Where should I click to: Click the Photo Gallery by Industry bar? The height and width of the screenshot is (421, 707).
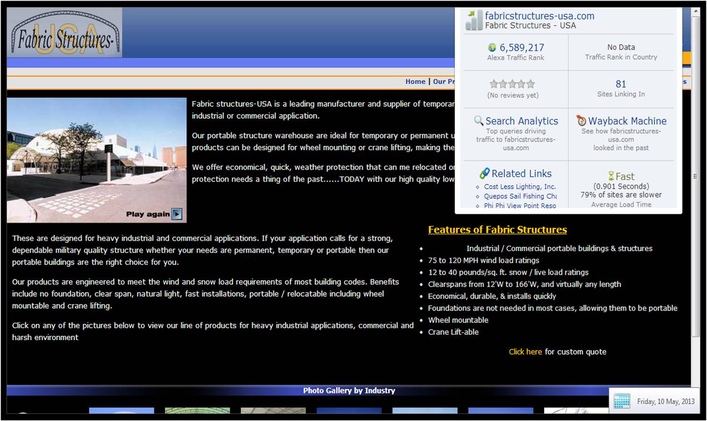(349, 390)
